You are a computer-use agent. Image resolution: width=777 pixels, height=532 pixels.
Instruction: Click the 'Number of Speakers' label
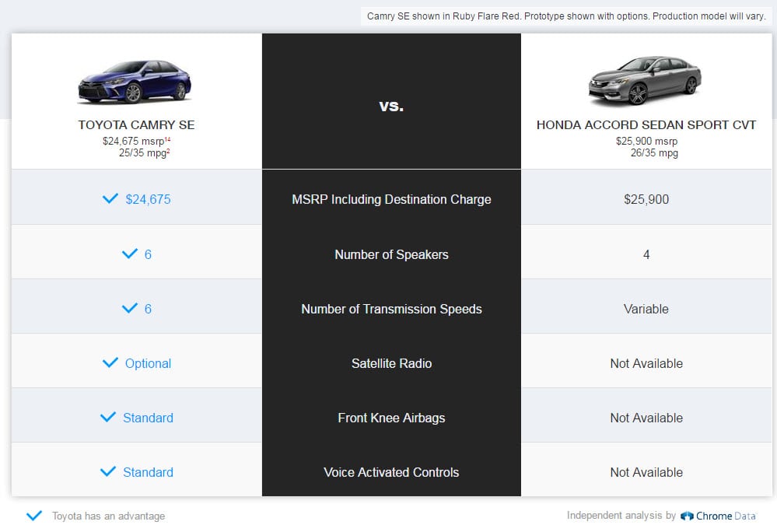(x=391, y=254)
